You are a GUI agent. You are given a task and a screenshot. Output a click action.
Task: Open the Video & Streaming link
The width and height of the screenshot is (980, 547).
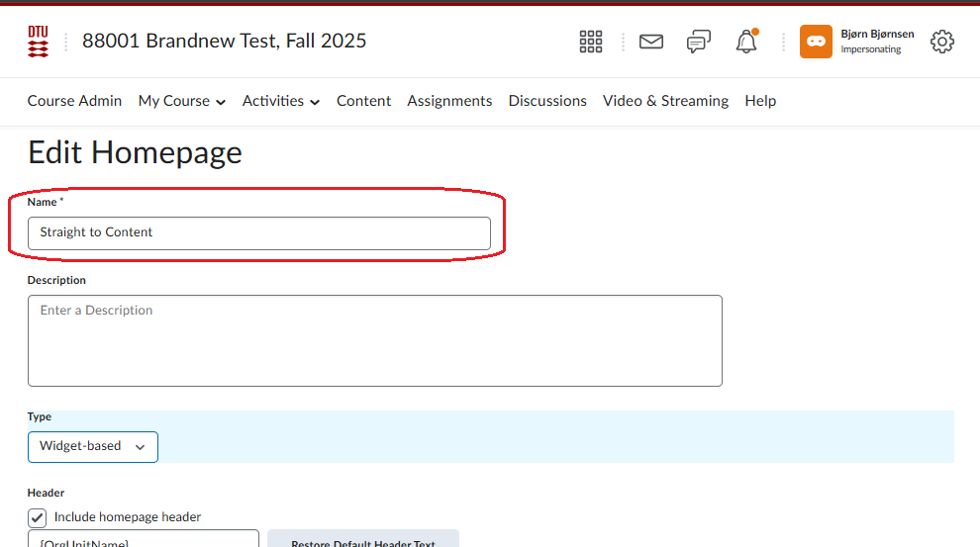coord(665,101)
